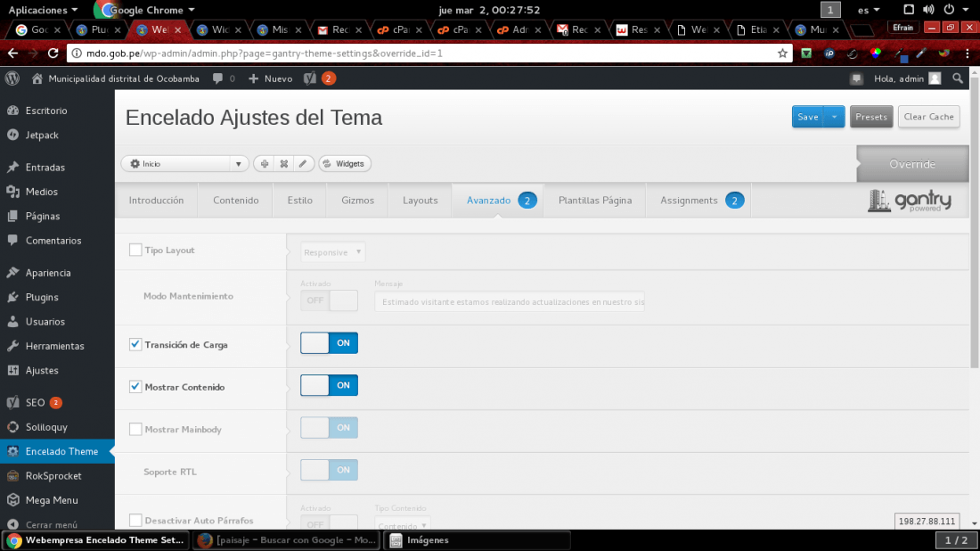
Task: Click the Mega Menu sidebar icon
Action: (x=12, y=500)
